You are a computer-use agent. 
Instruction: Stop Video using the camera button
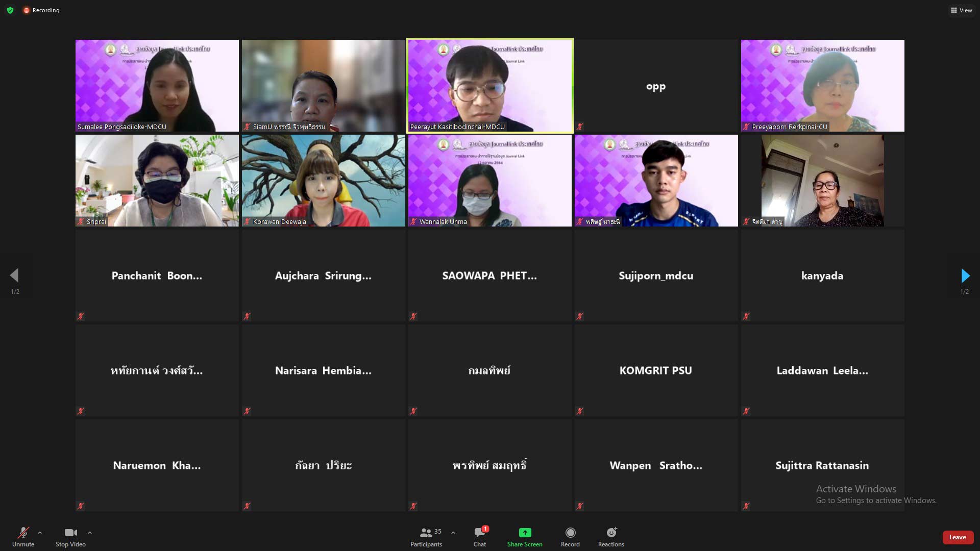70,533
